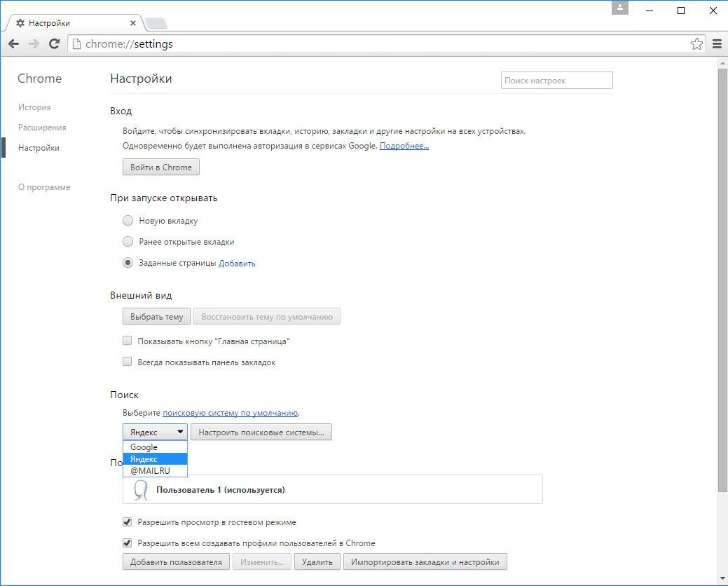Screen dimensions: 728x586
Task: Click the Добавить link for startup pages
Action: tap(237, 264)
